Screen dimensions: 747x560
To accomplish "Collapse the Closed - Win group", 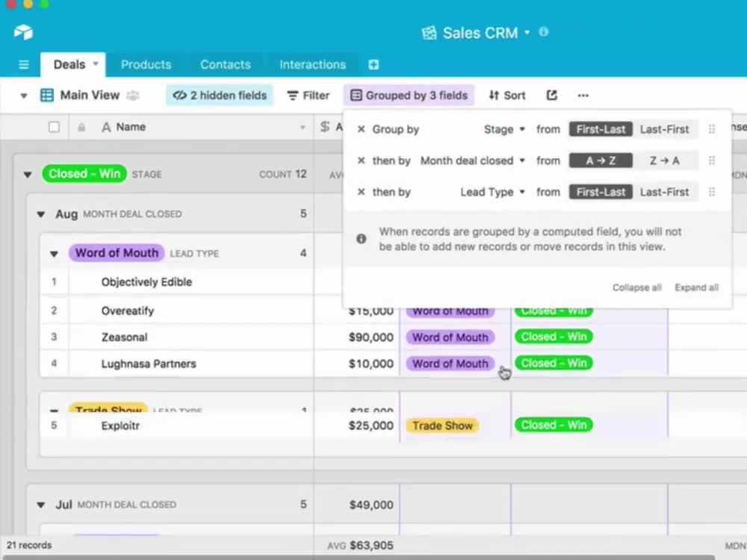I will [x=28, y=174].
